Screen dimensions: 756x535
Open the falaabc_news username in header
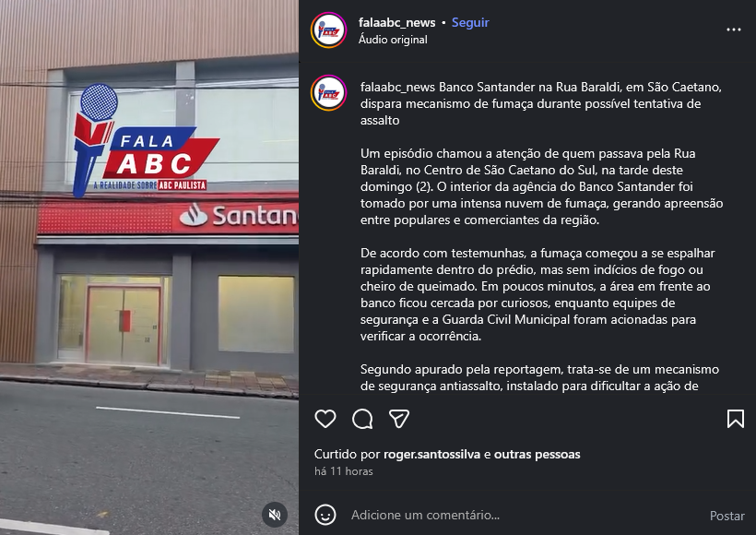[x=396, y=23]
